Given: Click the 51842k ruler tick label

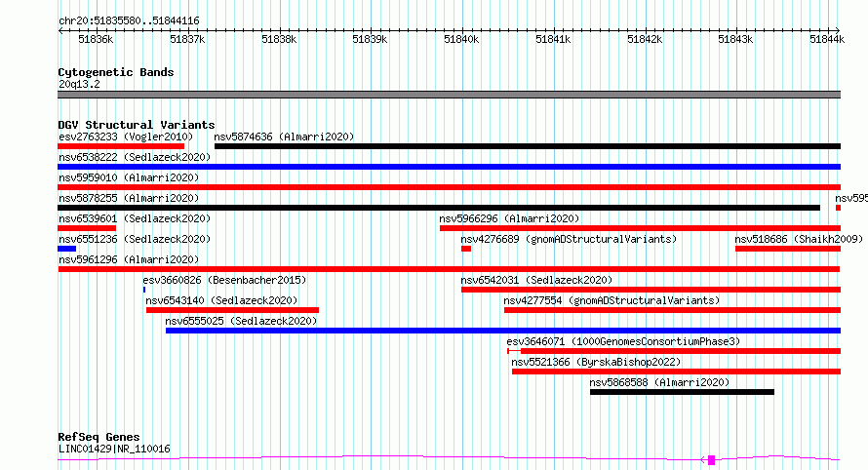Looking at the screenshot, I should click(645, 39).
